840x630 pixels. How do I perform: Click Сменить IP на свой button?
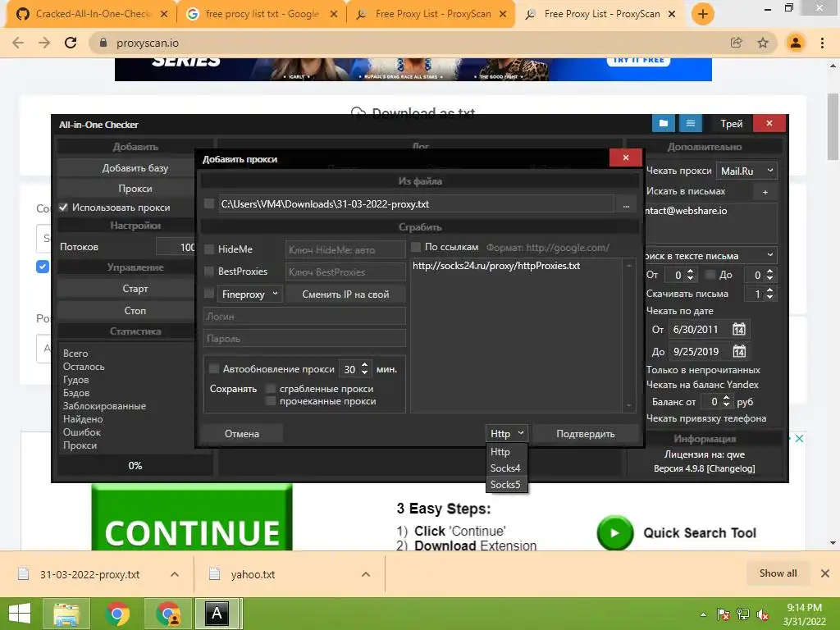click(345, 294)
